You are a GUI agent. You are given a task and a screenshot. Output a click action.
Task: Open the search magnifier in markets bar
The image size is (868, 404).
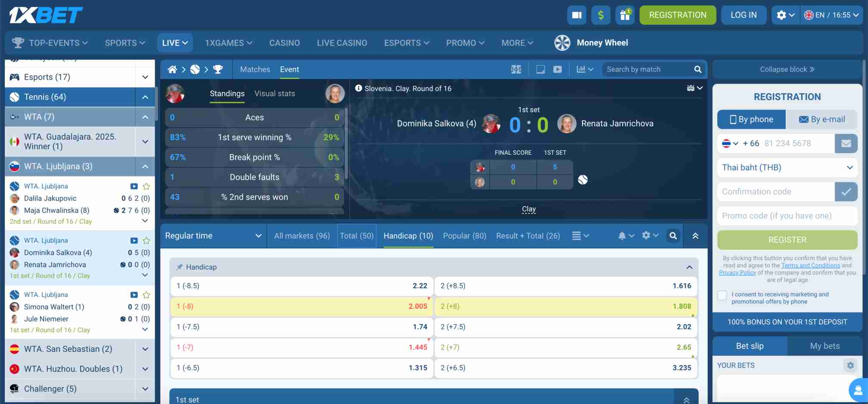[x=673, y=236]
